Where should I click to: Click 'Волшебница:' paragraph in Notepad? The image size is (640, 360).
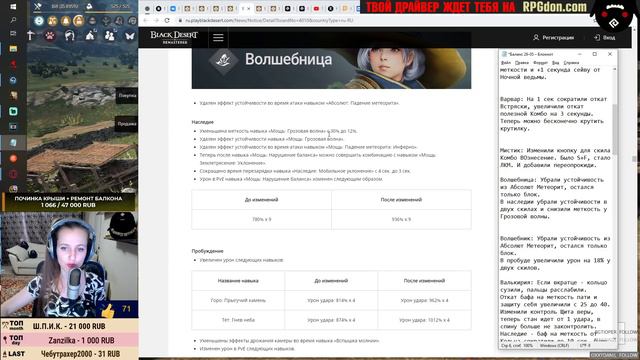coord(554,198)
